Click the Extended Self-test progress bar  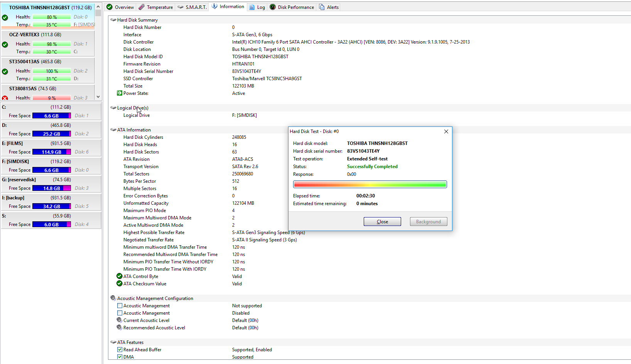tap(370, 184)
